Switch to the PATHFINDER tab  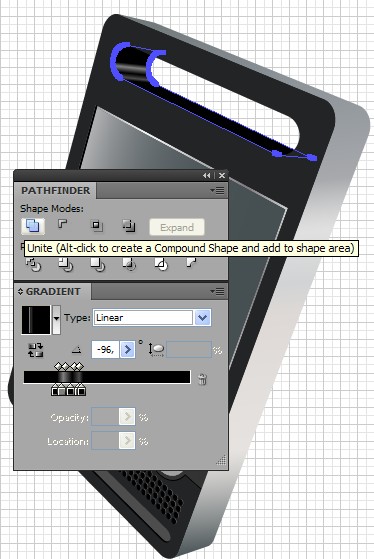[x=56, y=190]
